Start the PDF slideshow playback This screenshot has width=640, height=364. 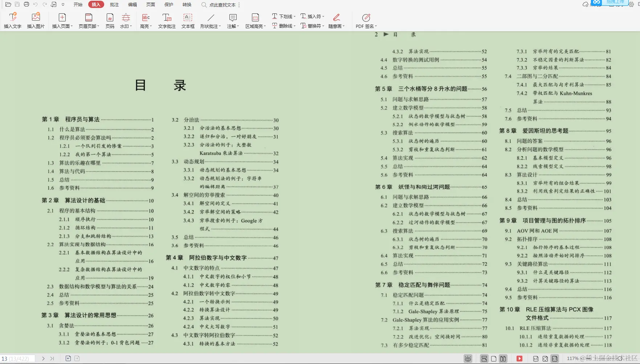click(x=520, y=359)
